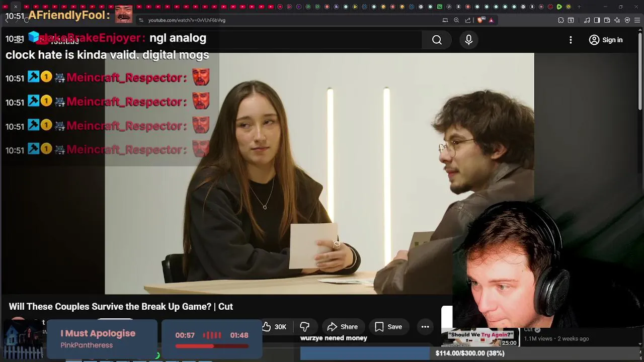Start voice search with the microphone icon
Image resolution: width=644 pixels, height=362 pixels.
pos(469,40)
